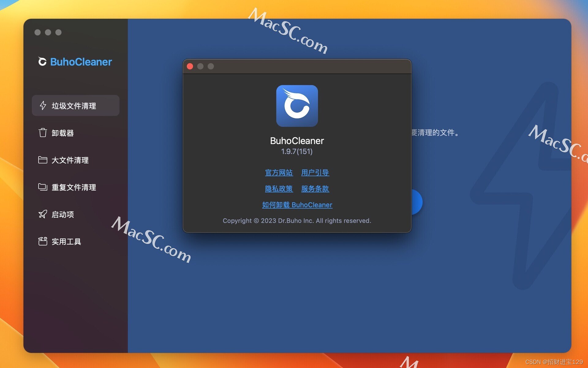Click the rocket icon for startup items
The width and height of the screenshot is (588, 368).
pos(43,214)
